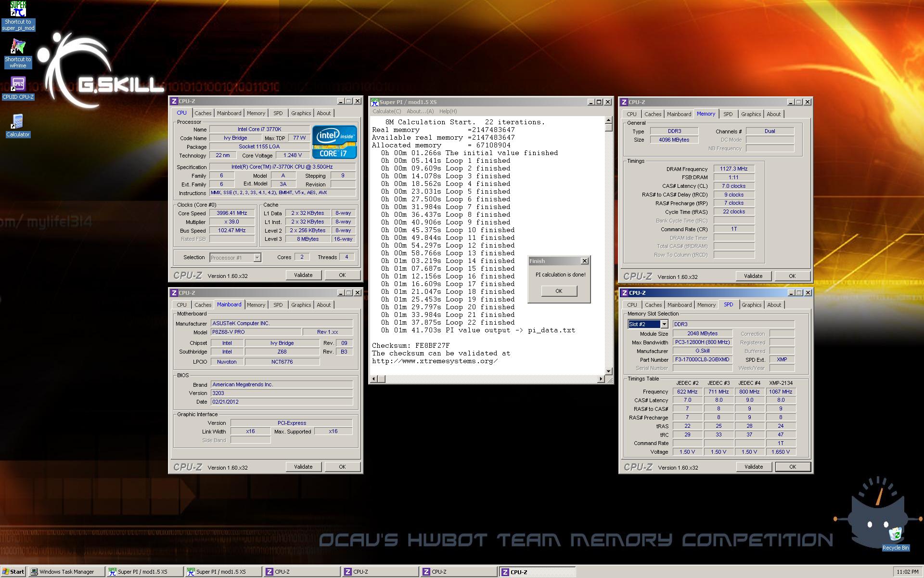Click the memory Size value 4096 MBytes
Image resolution: width=924 pixels, height=578 pixels.
pyautogui.click(x=674, y=140)
